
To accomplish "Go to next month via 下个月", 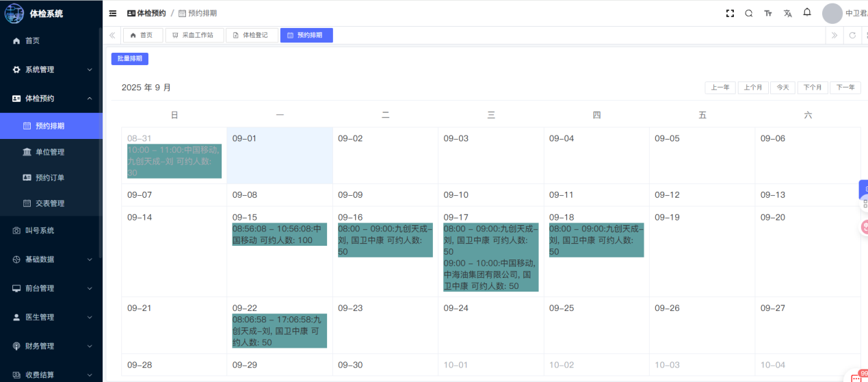I will point(812,88).
